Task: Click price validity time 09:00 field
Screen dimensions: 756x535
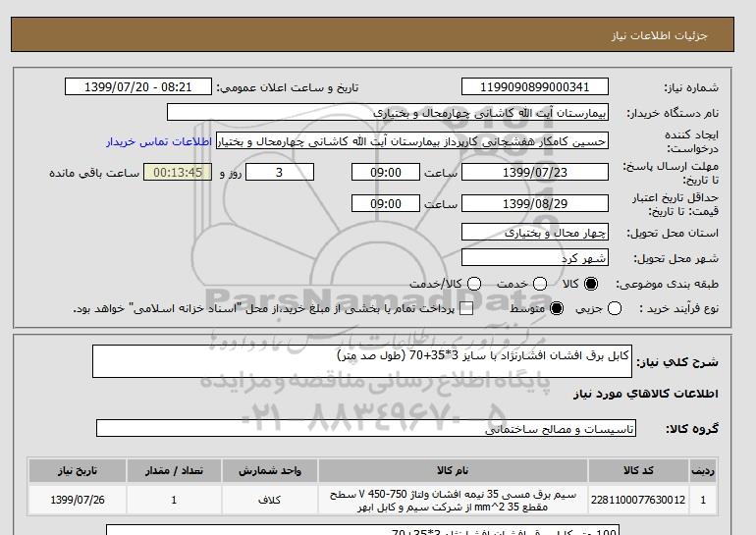Action: [x=386, y=203]
